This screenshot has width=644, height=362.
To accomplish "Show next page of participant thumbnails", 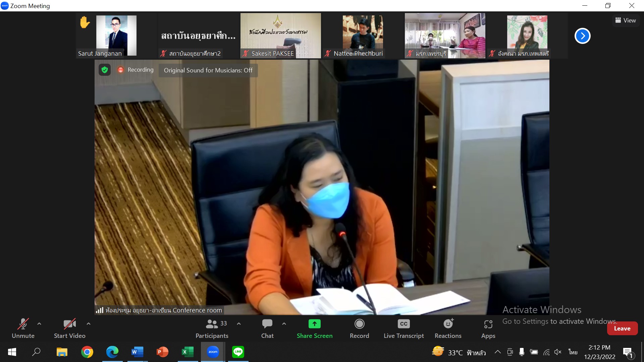I will click(583, 36).
